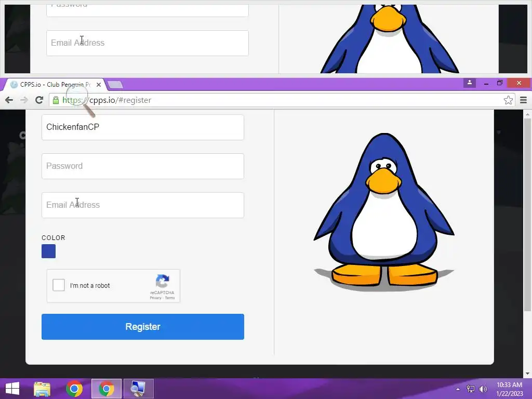Click the page vertical scrollbar thumb
Image resolution: width=532 pixels, height=399 pixels.
point(527,215)
